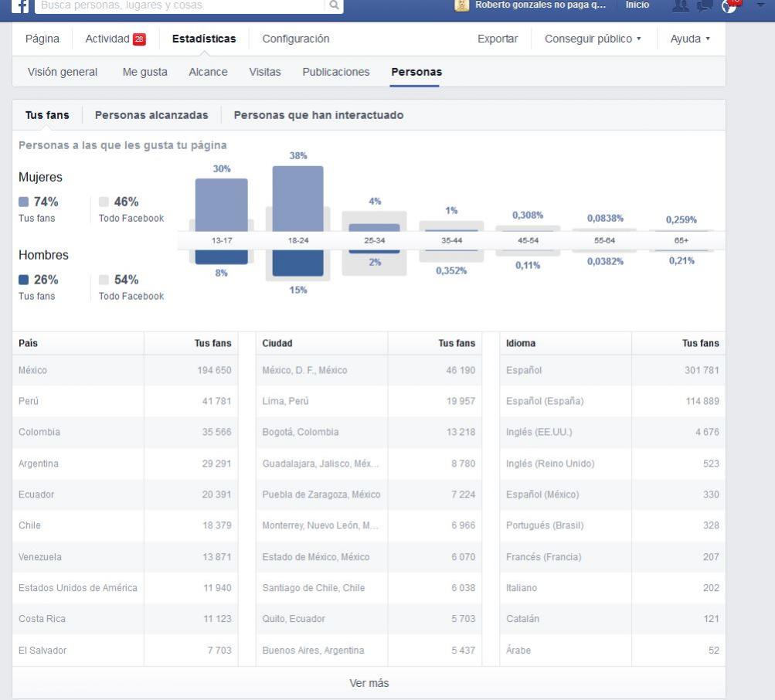
Task: Click the 194 650 fan count for México
Action: coord(214,370)
